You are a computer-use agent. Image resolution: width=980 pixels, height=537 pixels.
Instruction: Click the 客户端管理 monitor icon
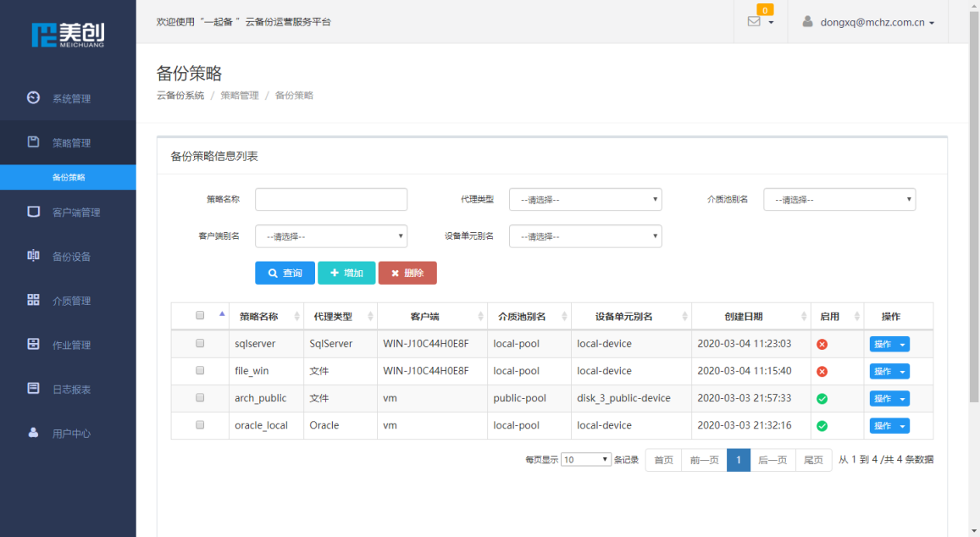pyautogui.click(x=33, y=211)
